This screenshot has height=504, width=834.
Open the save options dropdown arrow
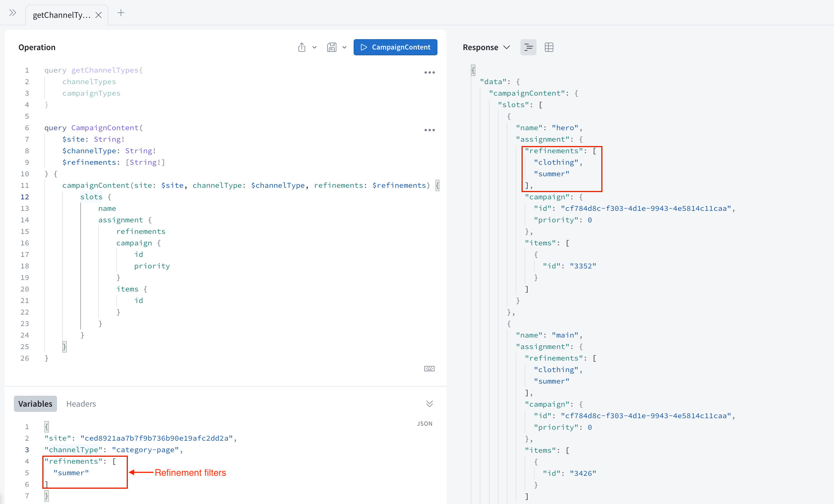coord(344,48)
